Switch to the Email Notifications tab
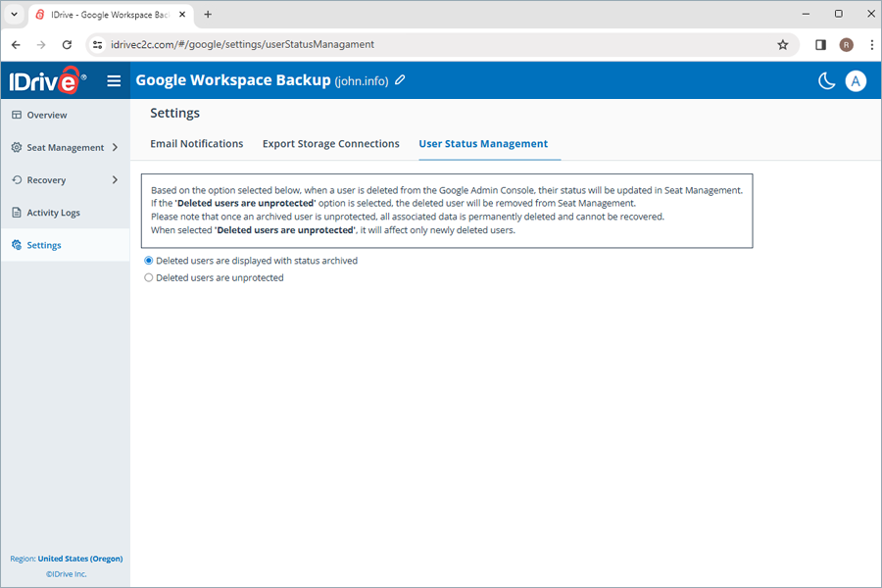The height and width of the screenshot is (588, 882). 196,143
